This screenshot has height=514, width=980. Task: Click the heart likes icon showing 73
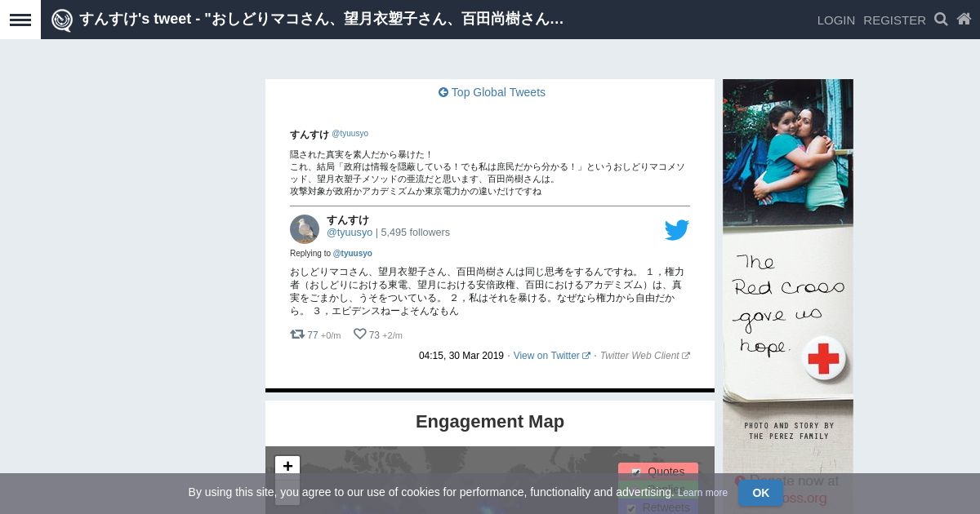(x=359, y=334)
